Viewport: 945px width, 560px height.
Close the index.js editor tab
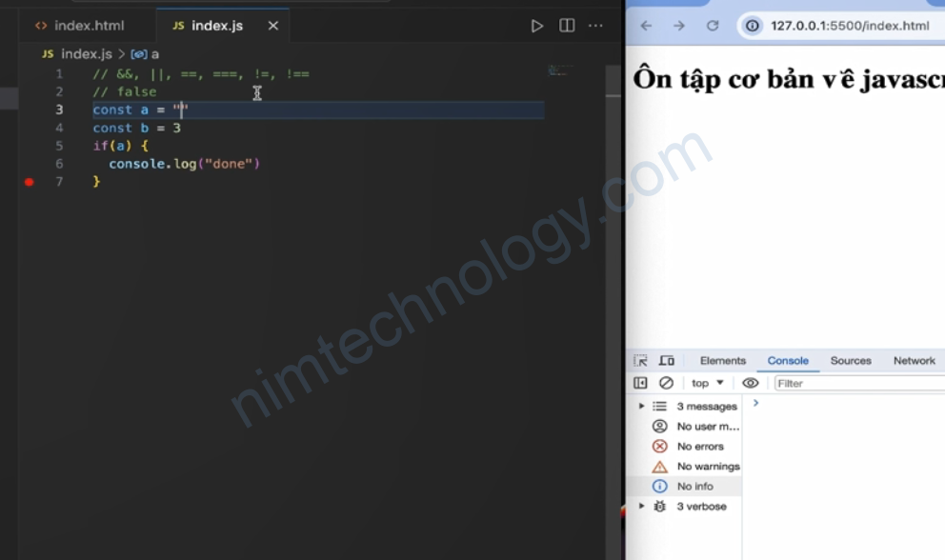(x=273, y=26)
